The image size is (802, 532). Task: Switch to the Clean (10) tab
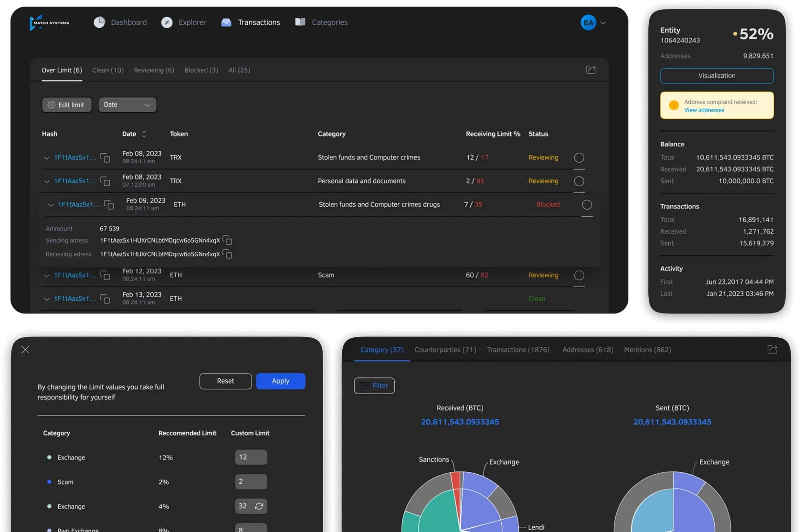(x=108, y=70)
